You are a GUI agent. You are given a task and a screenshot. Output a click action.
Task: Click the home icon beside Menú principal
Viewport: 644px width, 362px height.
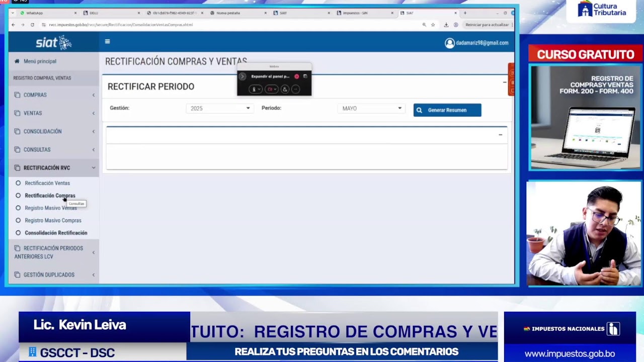tap(17, 61)
